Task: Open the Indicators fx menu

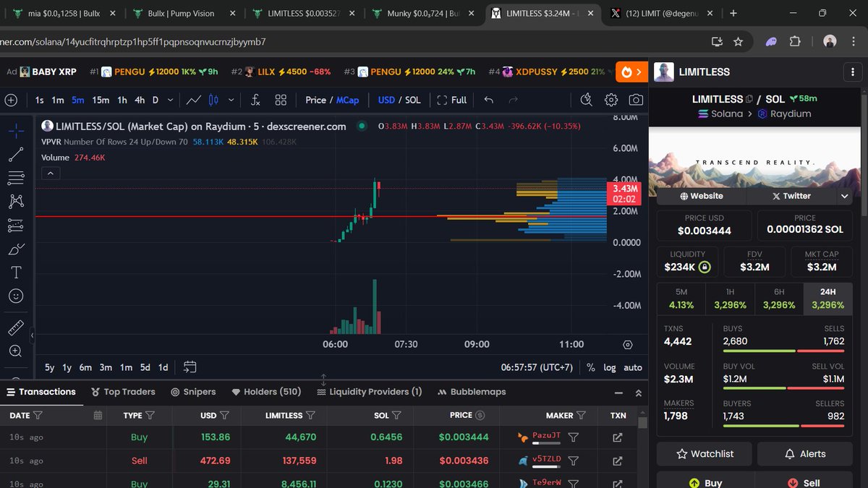Action: point(255,100)
